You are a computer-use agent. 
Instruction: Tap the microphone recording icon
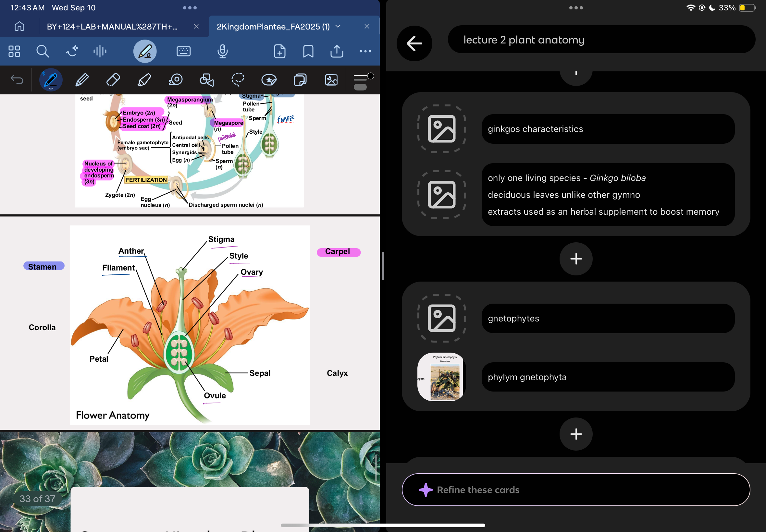[x=222, y=51]
